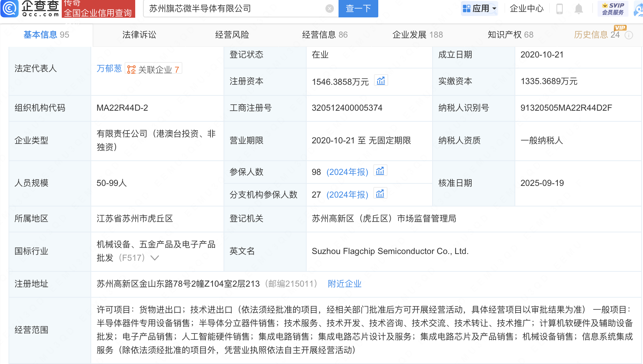The height and width of the screenshot is (364, 643).
Task: Click the Qcc logo icon
Action: (10, 9)
